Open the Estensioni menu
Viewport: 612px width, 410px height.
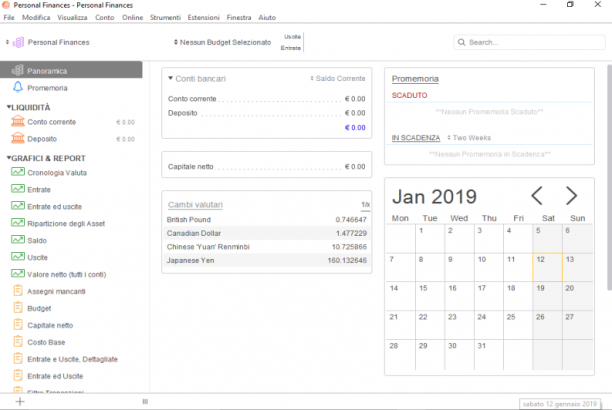tap(203, 18)
